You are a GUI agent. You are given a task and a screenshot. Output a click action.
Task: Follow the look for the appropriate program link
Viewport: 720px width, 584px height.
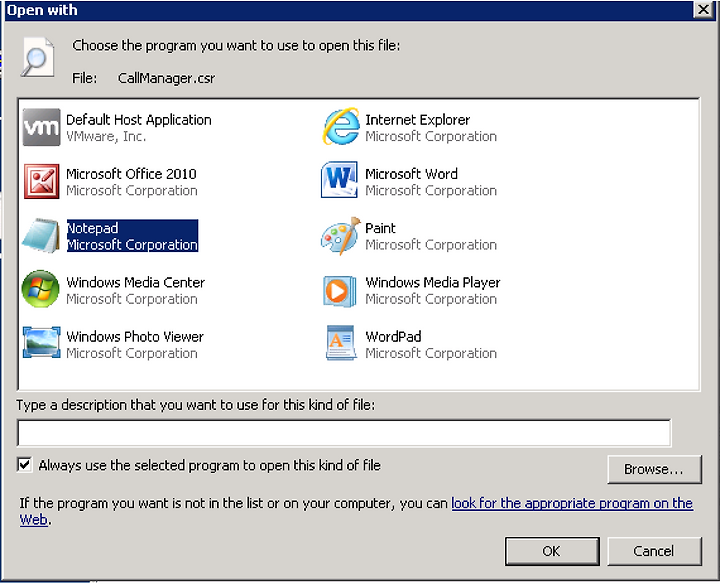coord(572,503)
